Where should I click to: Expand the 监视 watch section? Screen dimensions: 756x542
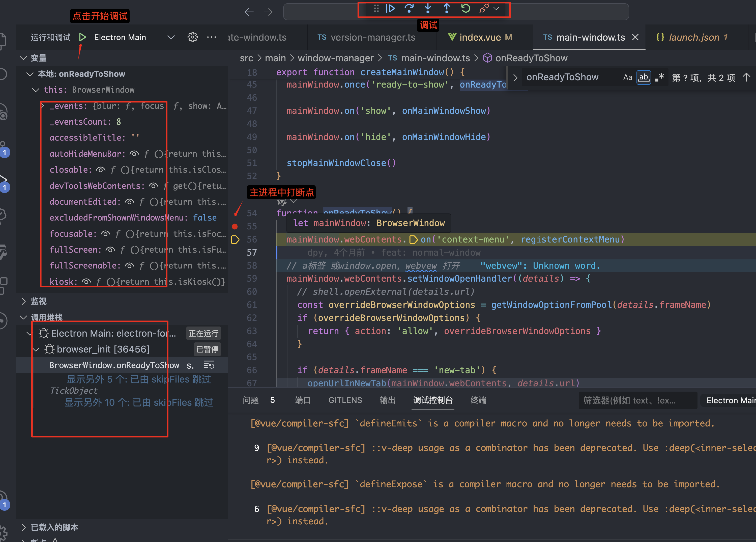pyautogui.click(x=23, y=301)
